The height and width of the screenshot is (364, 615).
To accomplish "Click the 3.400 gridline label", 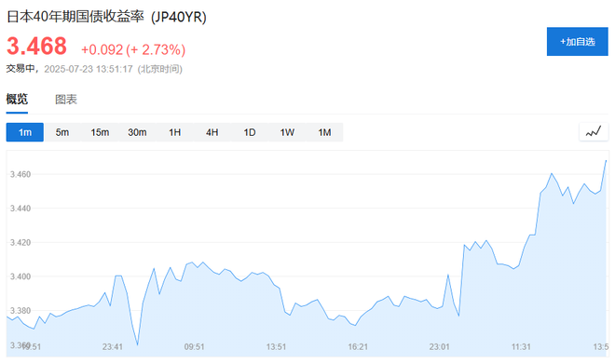I will 20,276.
